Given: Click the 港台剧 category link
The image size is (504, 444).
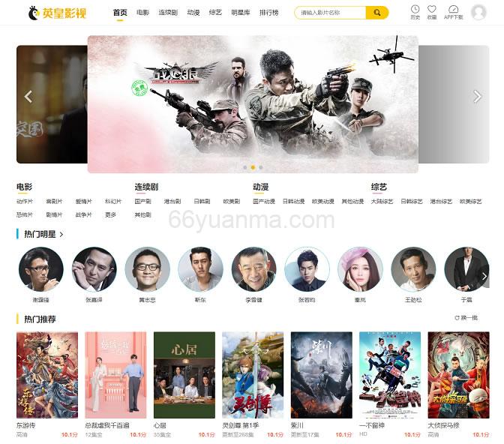Looking at the screenshot, I should (x=172, y=202).
